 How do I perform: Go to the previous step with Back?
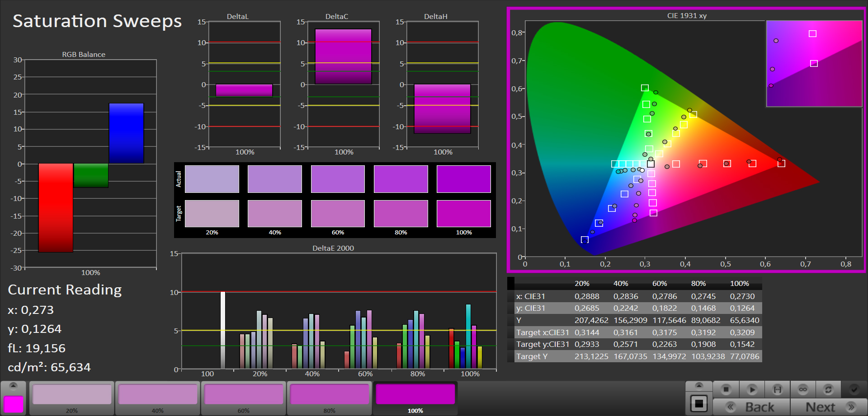click(x=751, y=407)
